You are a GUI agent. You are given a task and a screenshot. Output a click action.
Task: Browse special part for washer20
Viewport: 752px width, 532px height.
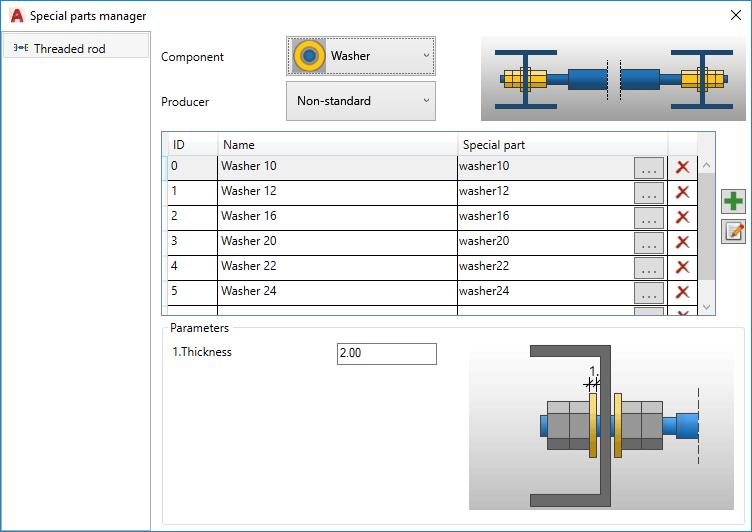[649, 243]
